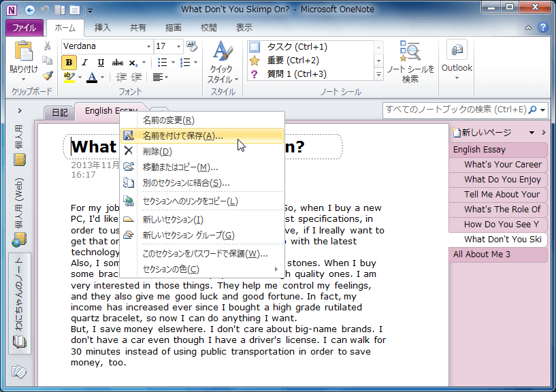Screen dimensions: 556x392
Task: Open the Outlook tasks button
Action: (x=457, y=61)
